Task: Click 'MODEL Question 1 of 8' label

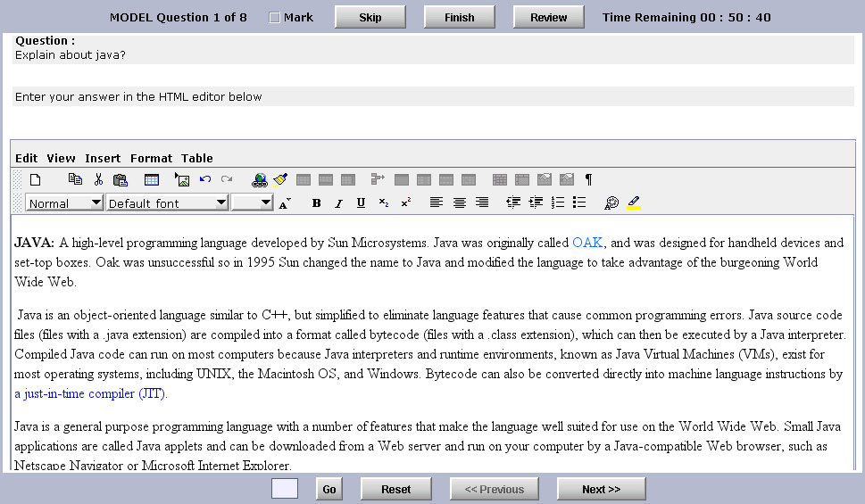Action: (179, 18)
